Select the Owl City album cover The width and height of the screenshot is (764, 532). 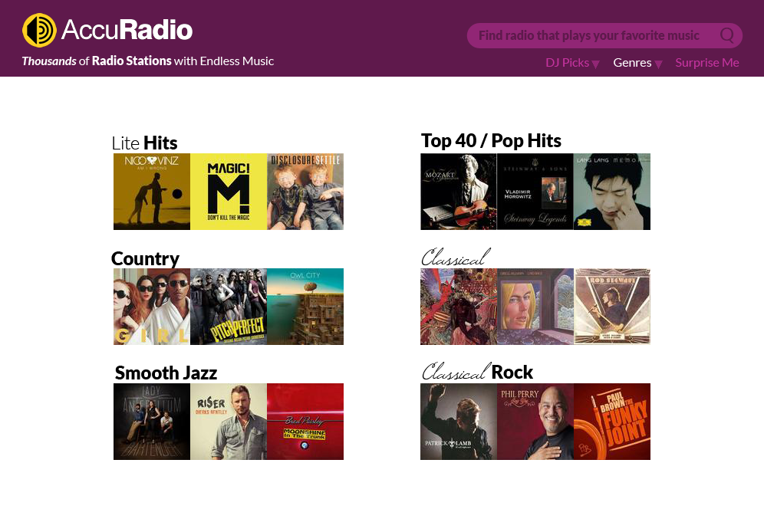305,307
